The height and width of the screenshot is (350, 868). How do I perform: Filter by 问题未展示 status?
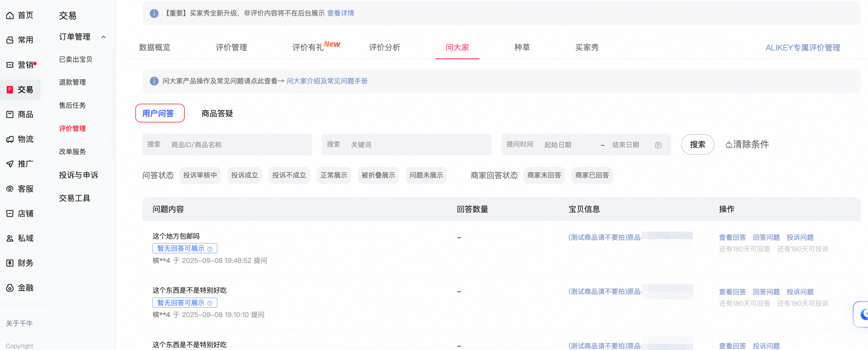426,175
